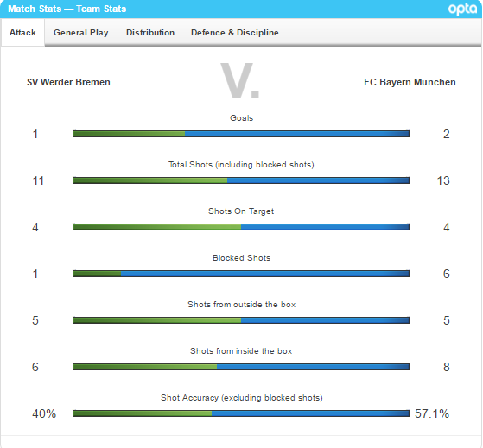Click the Shot Accuracy comparison bar
Screen dimensions: 483x448
pyautogui.click(x=241, y=413)
